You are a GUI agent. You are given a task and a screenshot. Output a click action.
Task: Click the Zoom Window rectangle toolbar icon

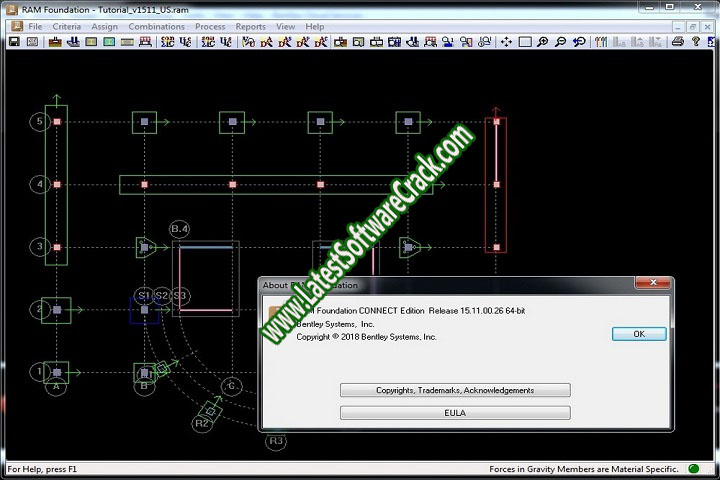(524, 42)
